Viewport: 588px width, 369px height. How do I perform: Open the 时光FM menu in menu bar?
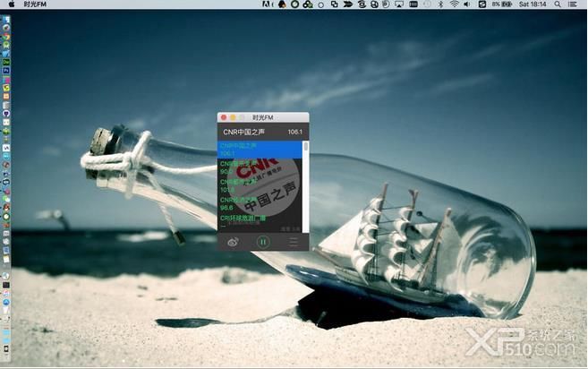pyautogui.click(x=35, y=4)
